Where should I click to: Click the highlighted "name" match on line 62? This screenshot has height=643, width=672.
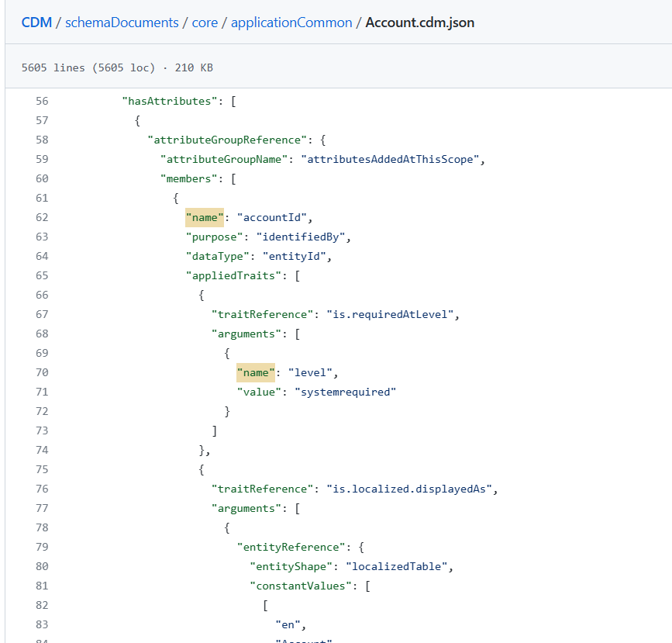click(204, 217)
